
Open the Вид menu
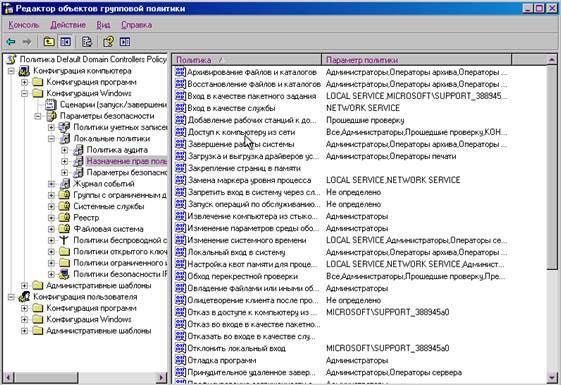103,25
